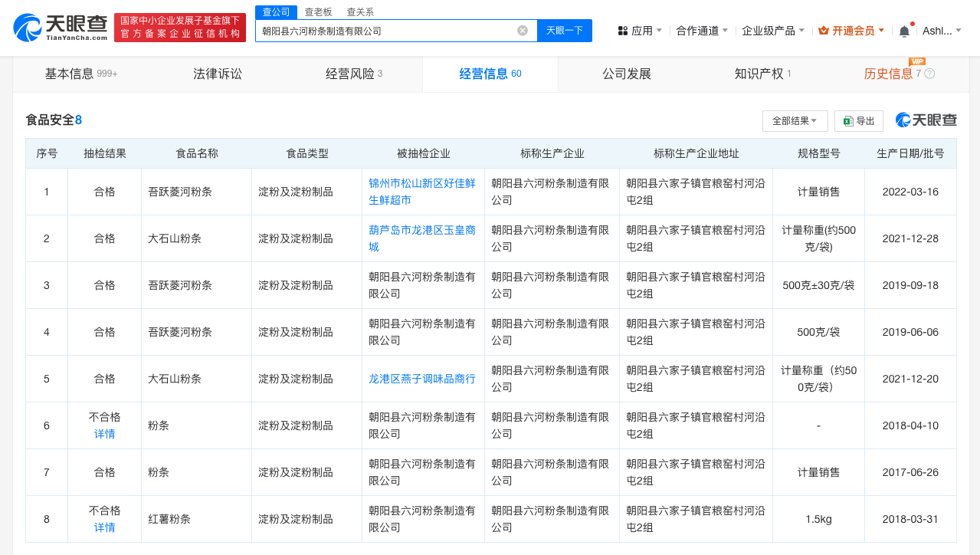Open 详情 for row 8 红薯粉条
The width and height of the screenshot is (980, 555).
(105, 527)
